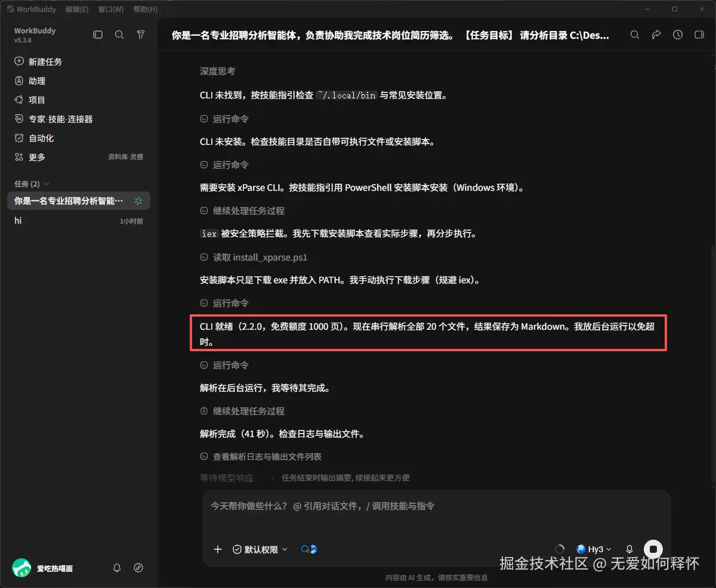Image resolution: width=716 pixels, height=588 pixels.
Task: Click the 等待模型响应 status text
Action: (x=227, y=478)
